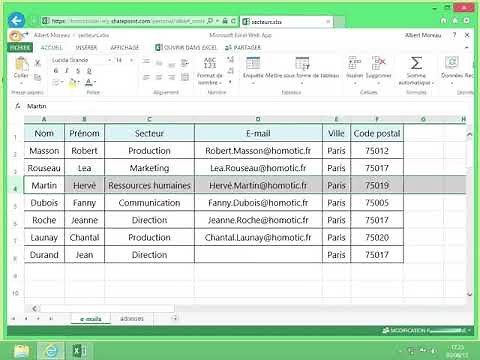
Task: Toggle double underline (D) formatting
Action: pos(89,71)
